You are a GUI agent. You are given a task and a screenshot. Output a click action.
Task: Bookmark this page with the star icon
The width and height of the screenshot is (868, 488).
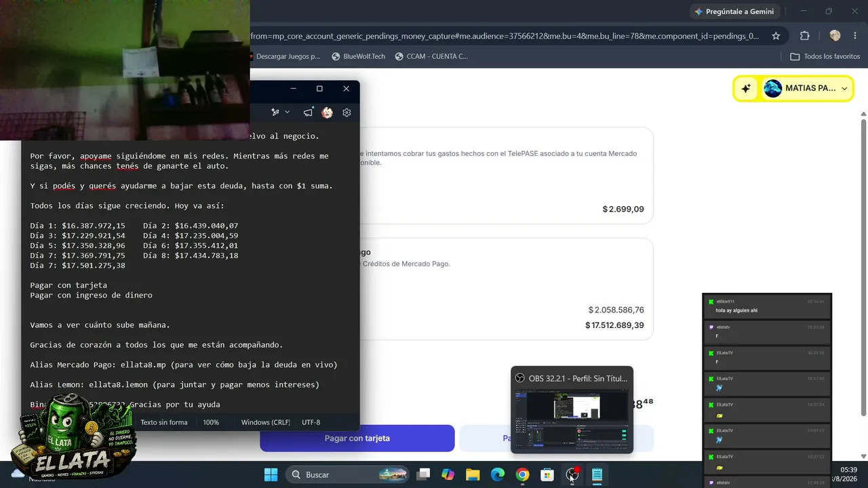click(x=776, y=36)
